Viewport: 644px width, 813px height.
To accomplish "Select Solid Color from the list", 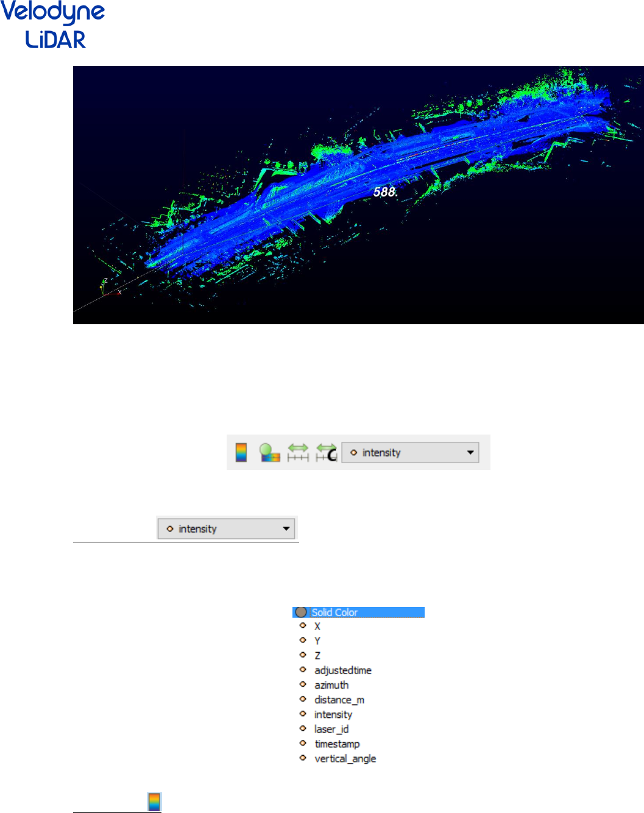I will 358,612.
